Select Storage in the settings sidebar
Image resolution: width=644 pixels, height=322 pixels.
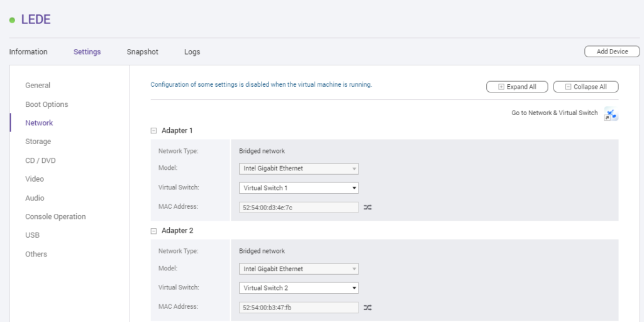(38, 142)
